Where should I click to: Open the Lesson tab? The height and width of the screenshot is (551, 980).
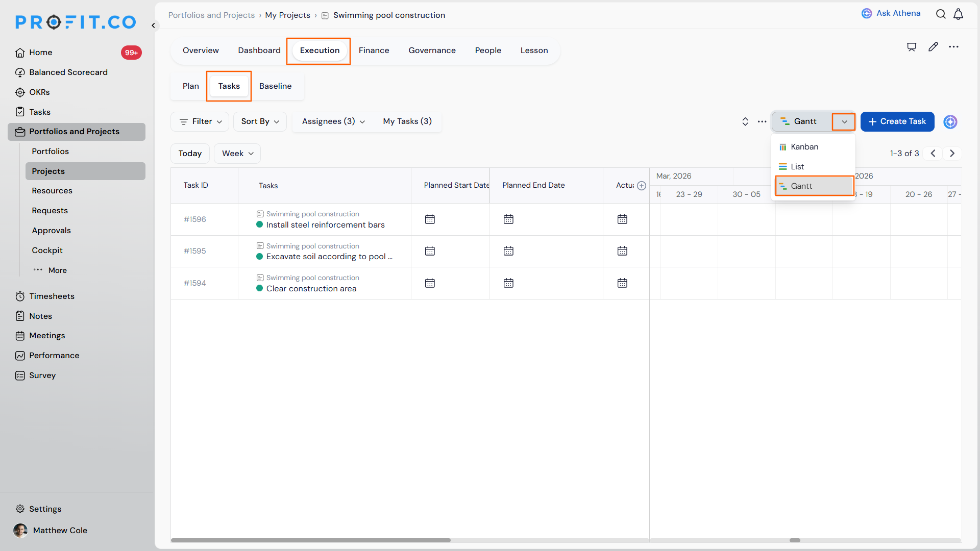click(534, 51)
